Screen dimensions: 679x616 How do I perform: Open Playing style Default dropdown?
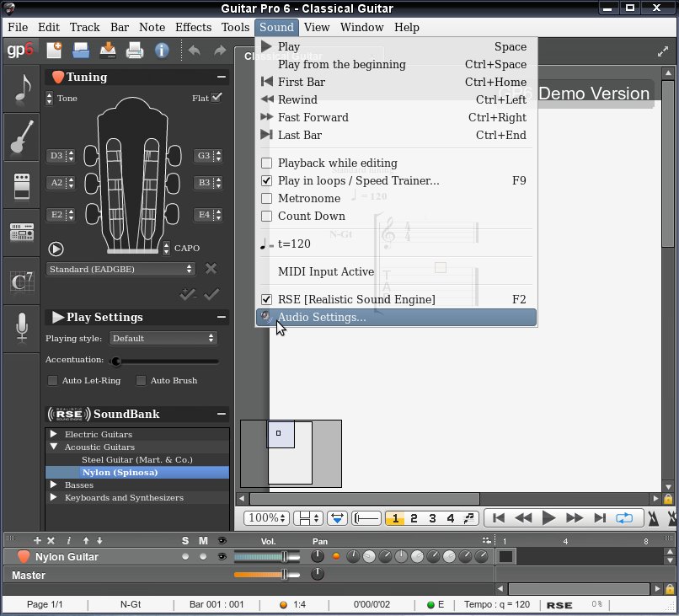coord(163,338)
